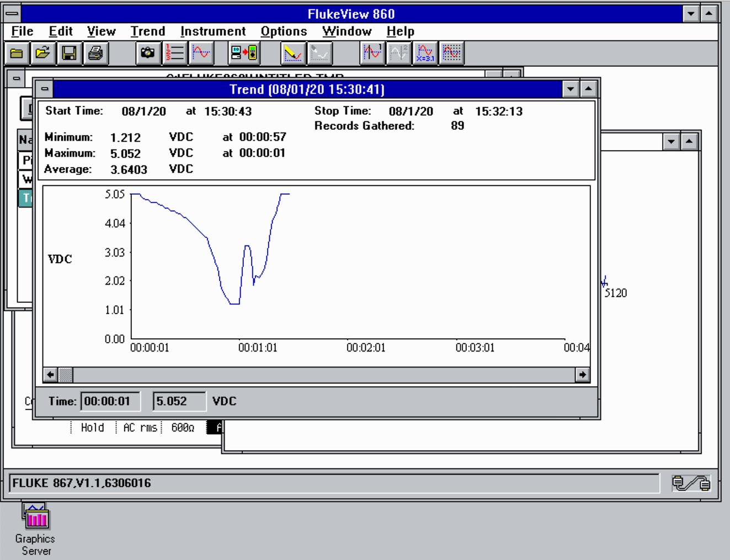Click the yellow pencil trend icon

click(x=292, y=54)
